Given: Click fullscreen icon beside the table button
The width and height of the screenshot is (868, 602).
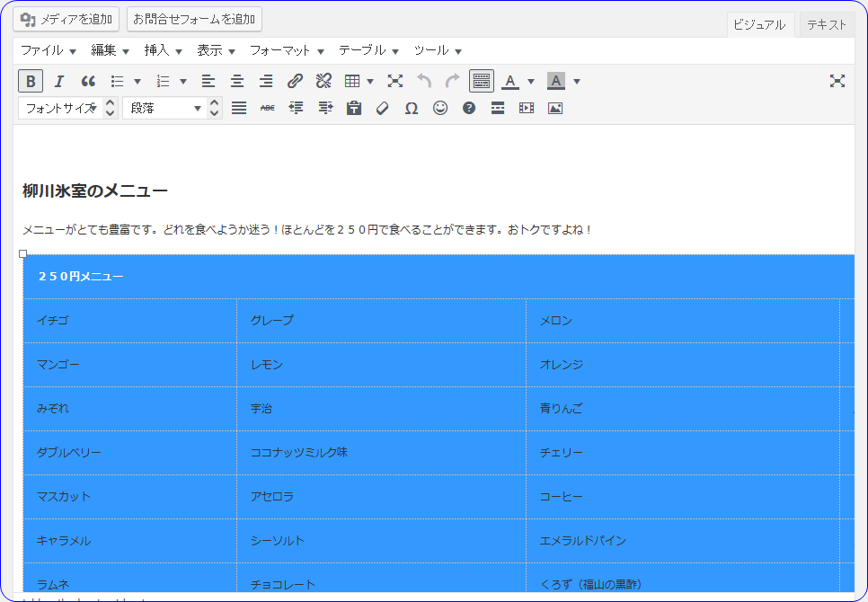Looking at the screenshot, I should pyautogui.click(x=395, y=82).
